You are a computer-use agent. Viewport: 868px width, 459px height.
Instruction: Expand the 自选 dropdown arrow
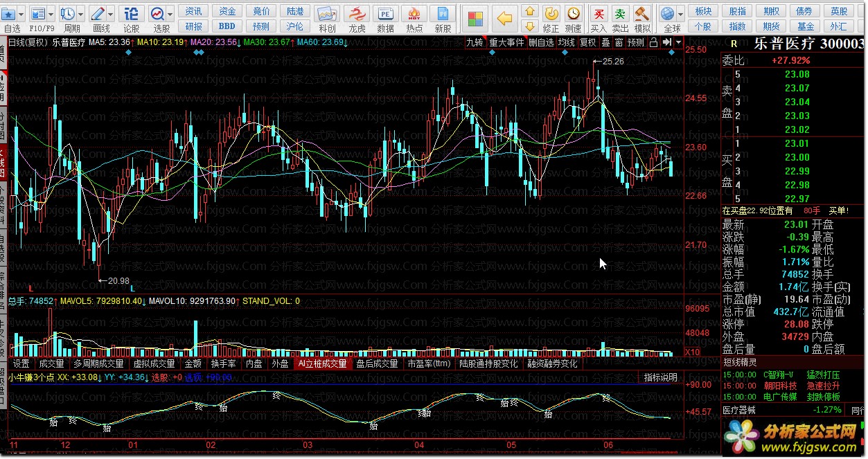pos(21,14)
